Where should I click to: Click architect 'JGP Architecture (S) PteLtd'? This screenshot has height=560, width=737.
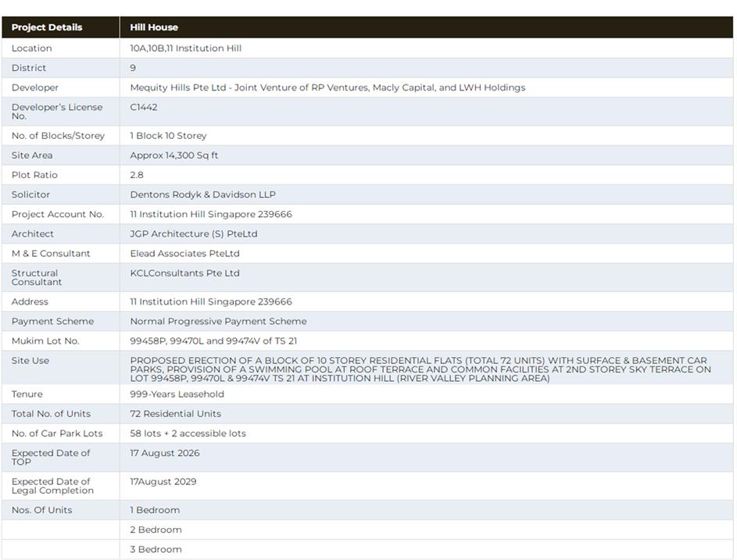coord(193,234)
